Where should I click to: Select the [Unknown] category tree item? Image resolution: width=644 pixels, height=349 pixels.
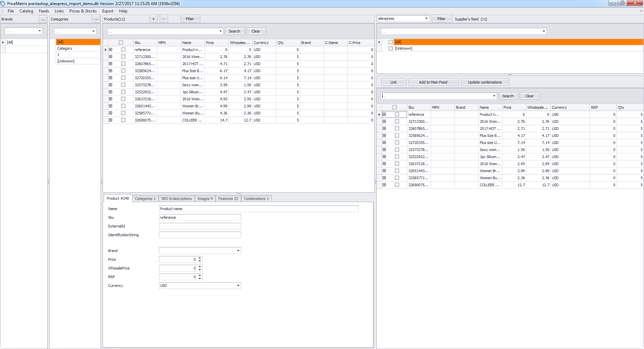point(66,61)
